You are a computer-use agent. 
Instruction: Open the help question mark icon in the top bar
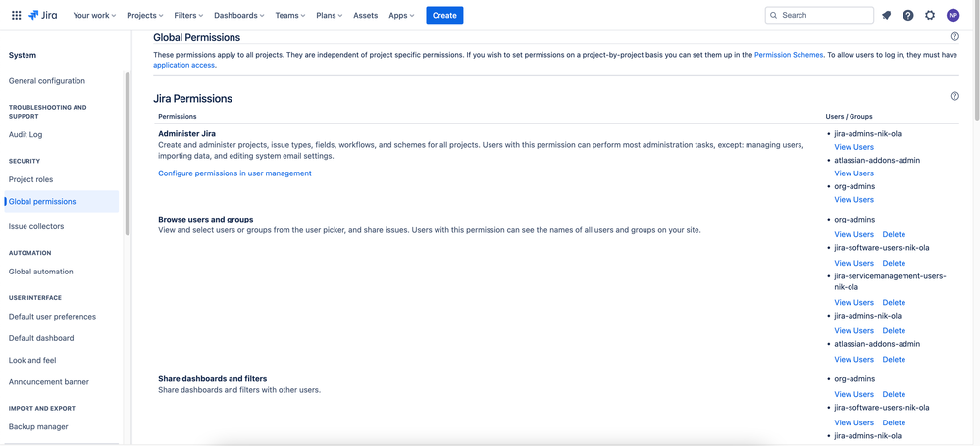908,15
